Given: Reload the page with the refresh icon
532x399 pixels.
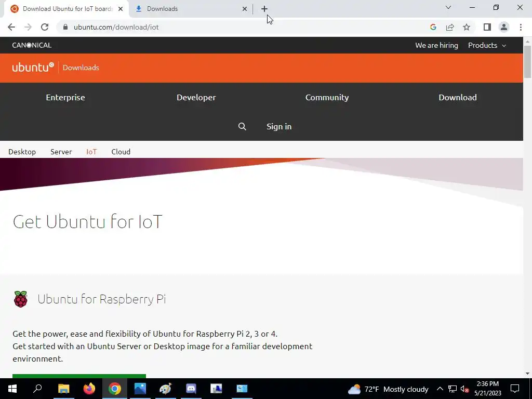Looking at the screenshot, I should coord(45,27).
